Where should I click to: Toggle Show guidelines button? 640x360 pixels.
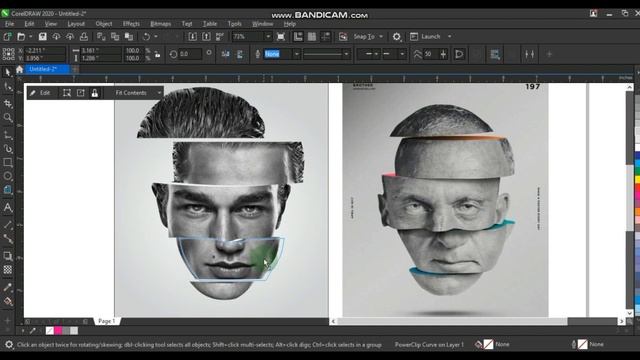point(326,37)
